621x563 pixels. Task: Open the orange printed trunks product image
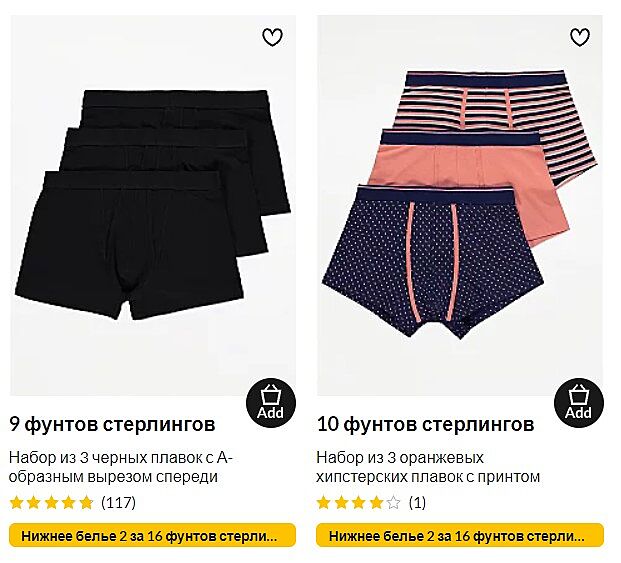460,205
